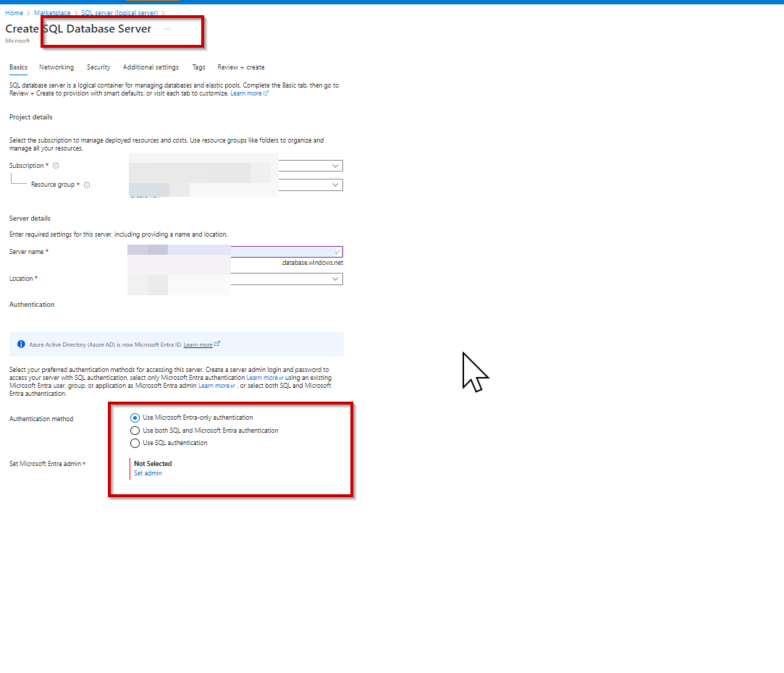Image resolution: width=784 pixels, height=673 pixels.
Task: Select Use SQL authentication option
Action: [x=135, y=443]
